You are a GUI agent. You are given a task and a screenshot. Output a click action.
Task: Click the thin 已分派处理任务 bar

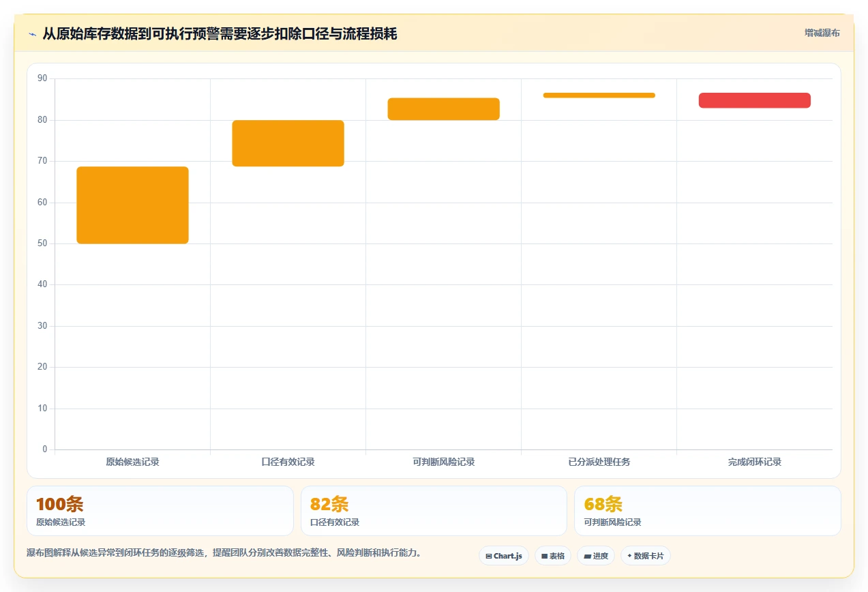point(599,95)
